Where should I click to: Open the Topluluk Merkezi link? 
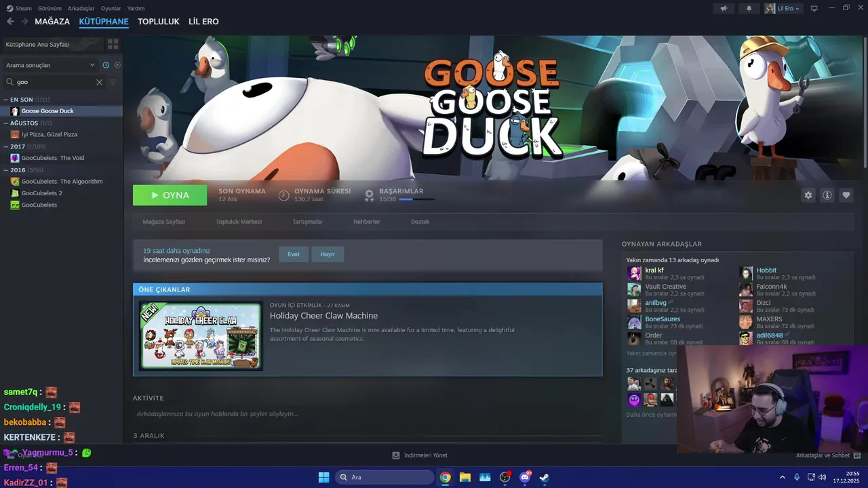pos(239,222)
